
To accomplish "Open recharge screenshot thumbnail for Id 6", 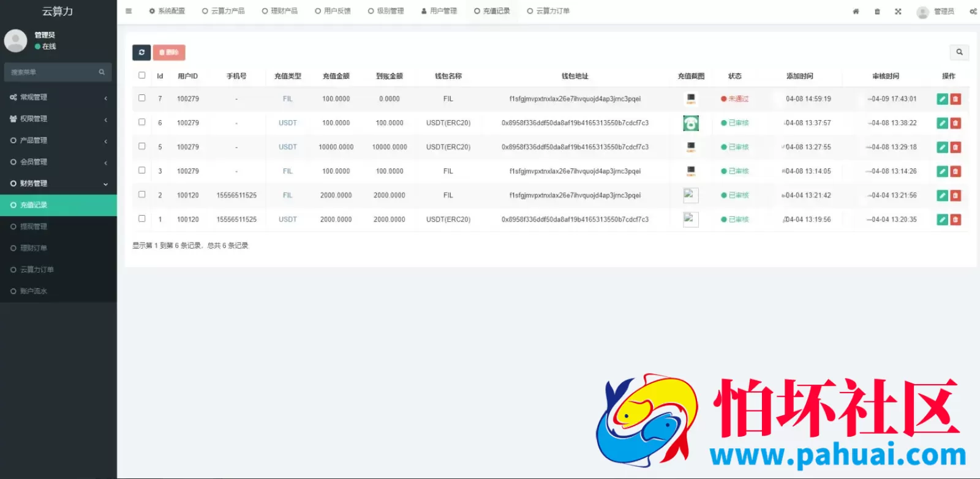I will 691,123.
